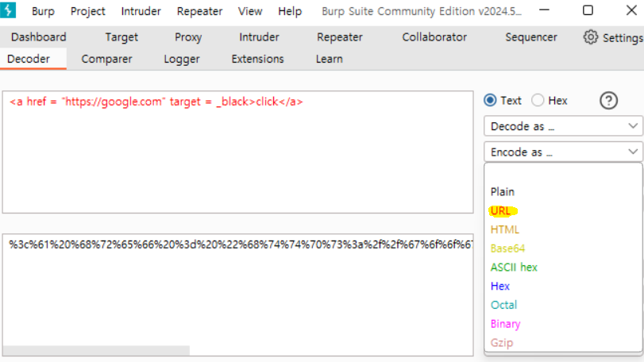Choose Binary from encode list

tap(505, 324)
